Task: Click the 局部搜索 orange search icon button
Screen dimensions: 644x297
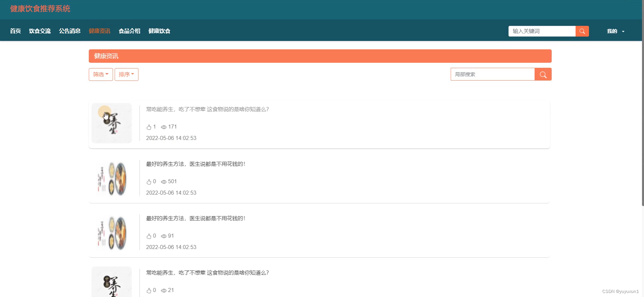Action: point(543,75)
